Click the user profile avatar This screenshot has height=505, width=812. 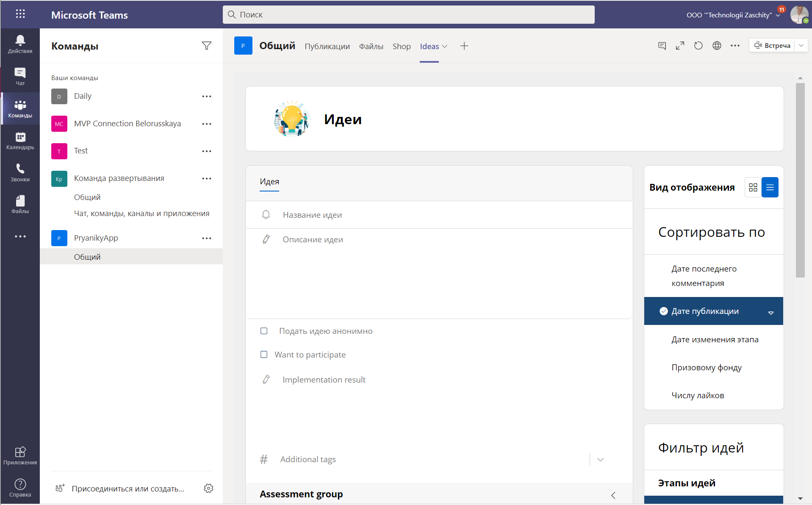tap(799, 14)
